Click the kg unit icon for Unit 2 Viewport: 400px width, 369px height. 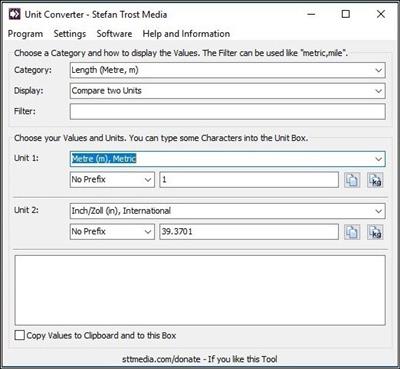(375, 232)
